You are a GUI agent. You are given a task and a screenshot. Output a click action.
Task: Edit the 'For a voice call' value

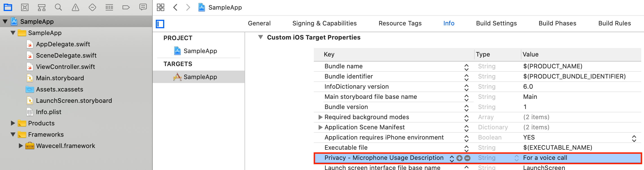tap(545, 158)
